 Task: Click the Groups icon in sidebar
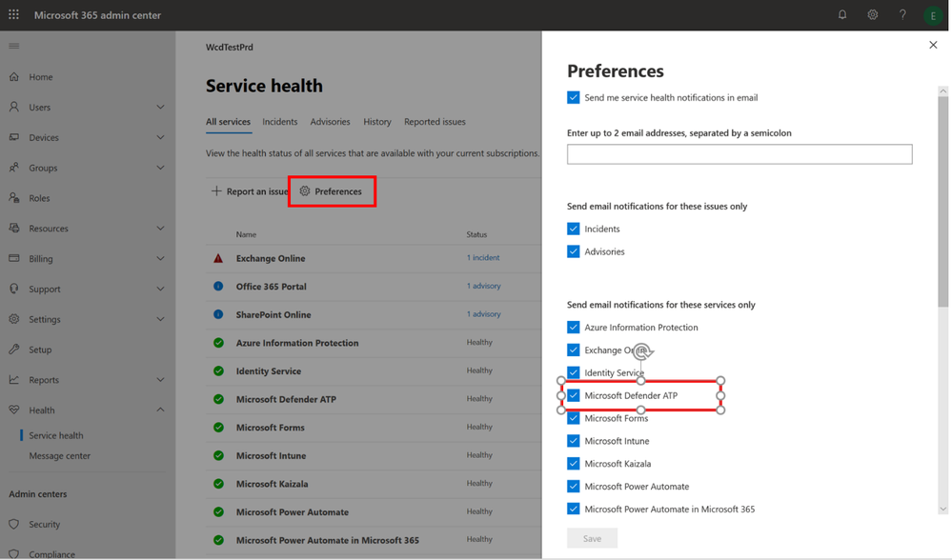pos(14,168)
